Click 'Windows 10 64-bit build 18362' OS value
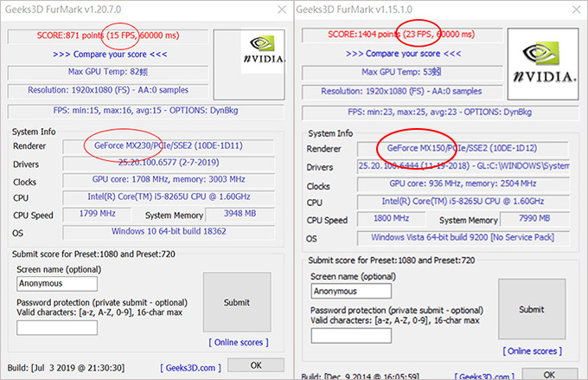The width and height of the screenshot is (588, 380). pos(169,231)
